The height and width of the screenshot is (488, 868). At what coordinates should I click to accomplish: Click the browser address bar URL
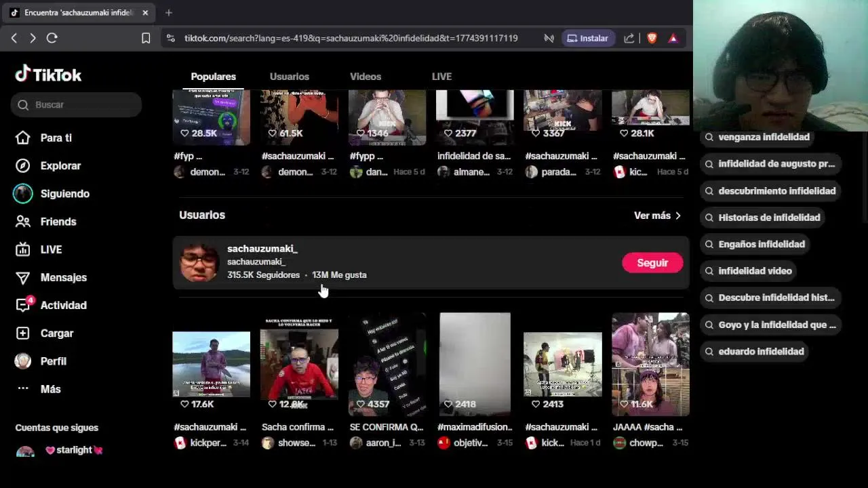(x=351, y=38)
